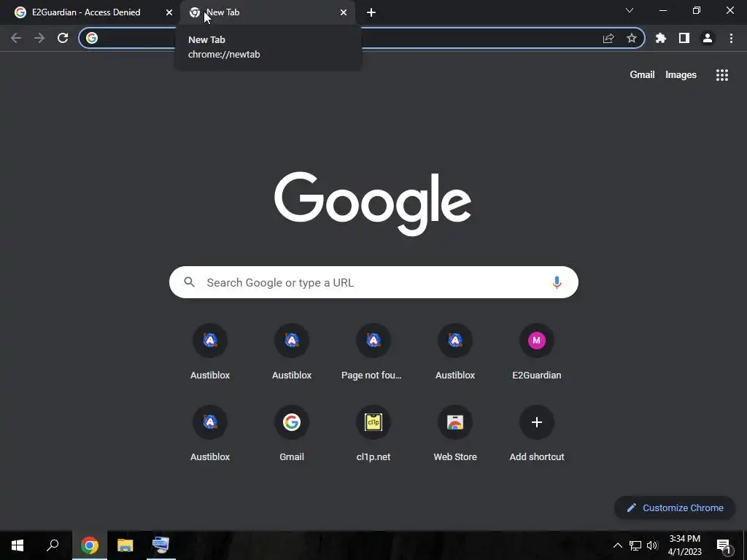
Task: Open the Images link
Action: (681, 75)
